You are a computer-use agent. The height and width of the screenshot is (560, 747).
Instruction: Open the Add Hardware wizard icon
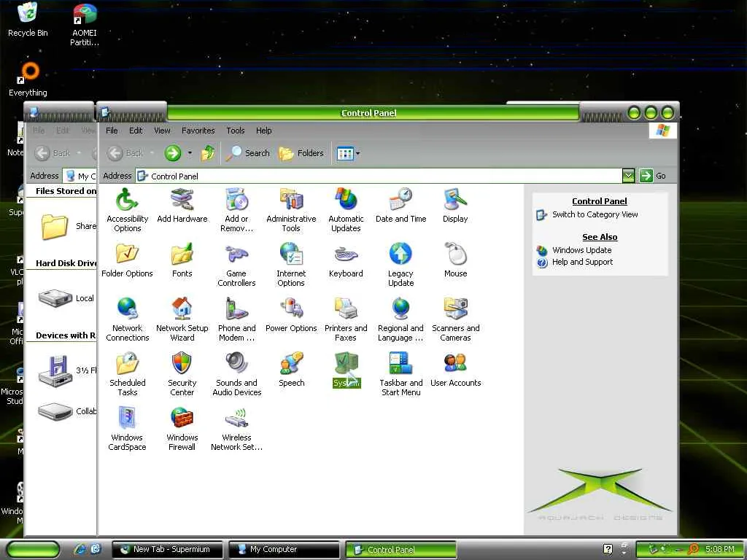(182, 205)
